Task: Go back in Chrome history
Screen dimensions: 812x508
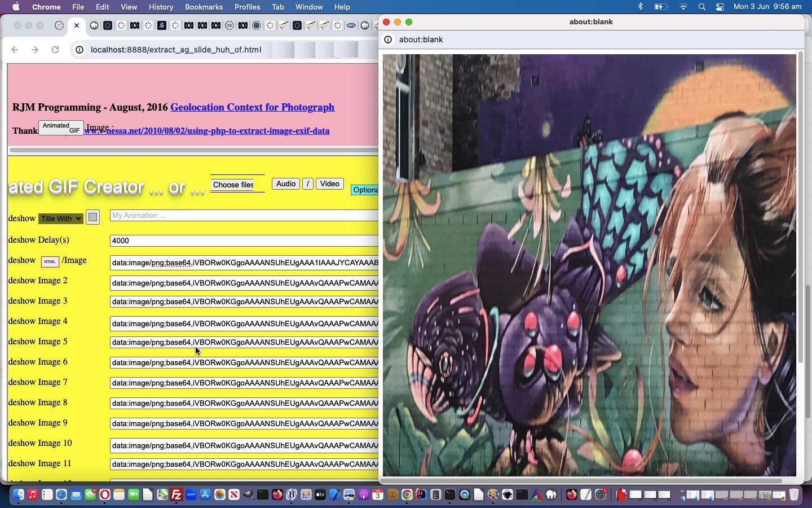Action: click(15, 50)
